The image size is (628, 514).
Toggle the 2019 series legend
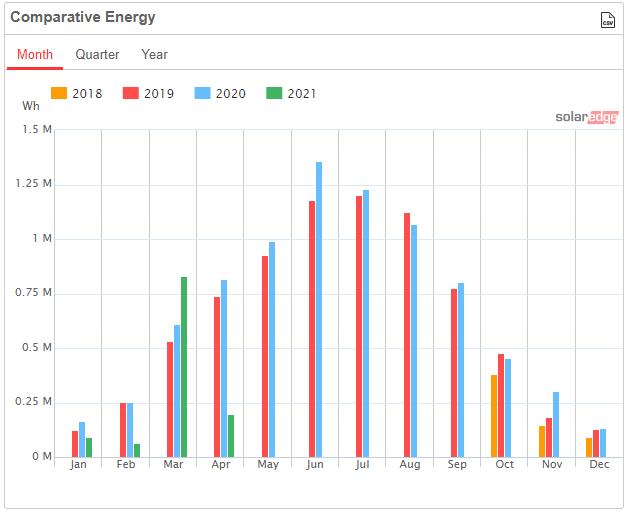[x=148, y=94]
